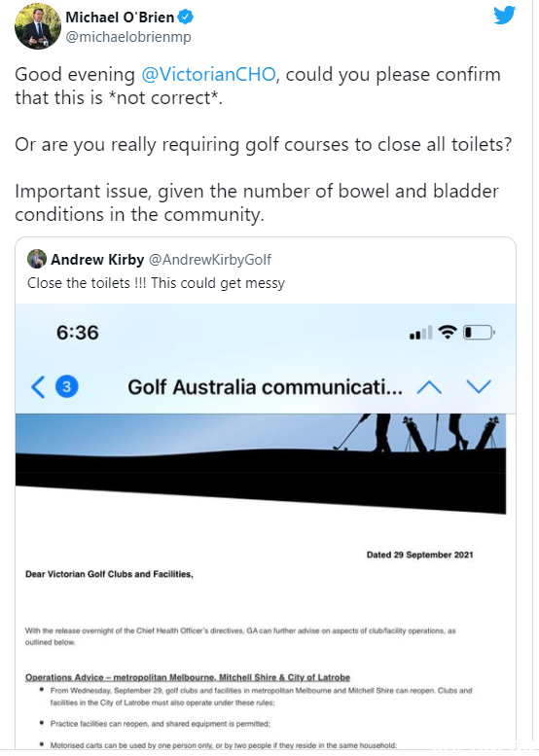Open the @AndrewKirbyGolf handle
This screenshot has height=756, width=539.
[x=210, y=260]
